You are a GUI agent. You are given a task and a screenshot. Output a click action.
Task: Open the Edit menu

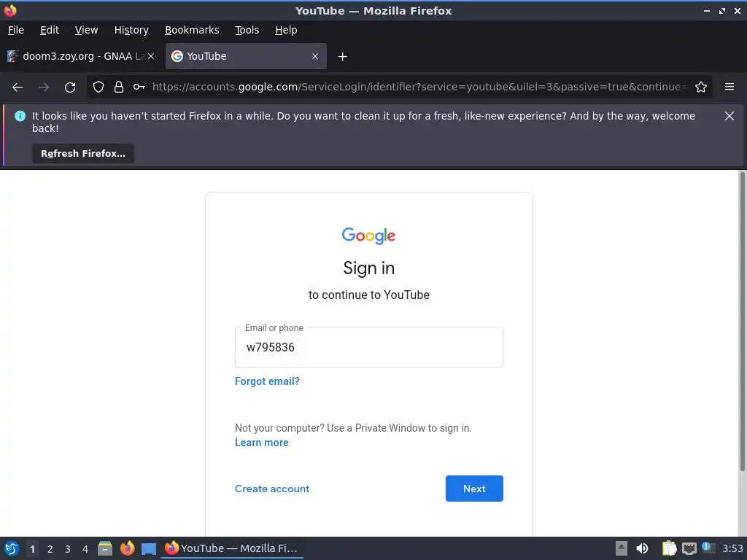tap(50, 30)
